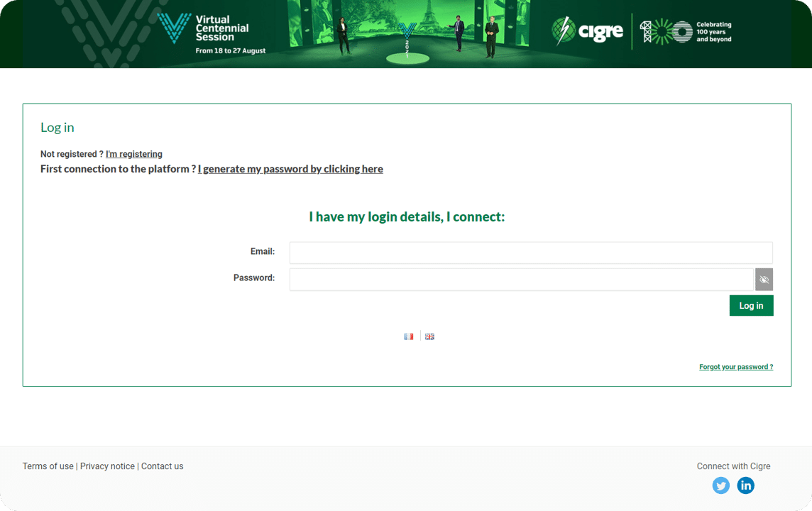Click the "Email:" field label
This screenshot has height=511, width=812.
pyautogui.click(x=262, y=251)
